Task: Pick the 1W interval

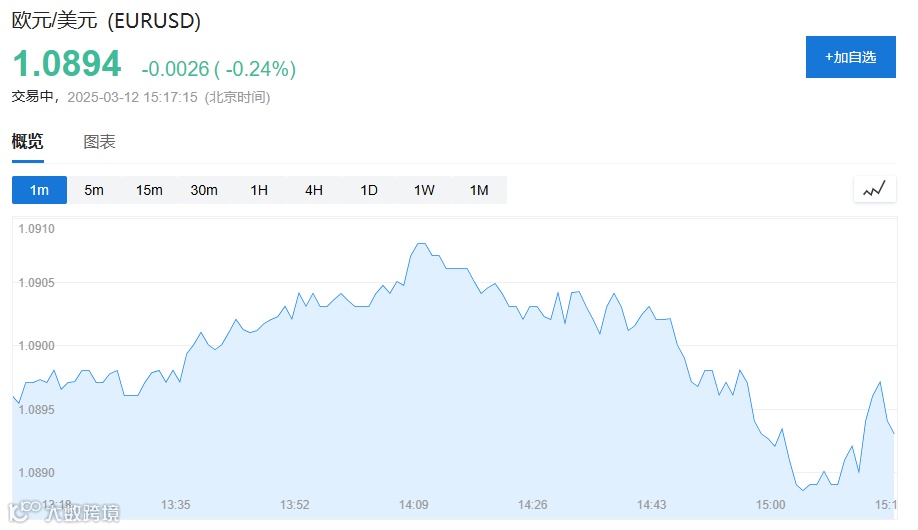Action: click(x=424, y=190)
